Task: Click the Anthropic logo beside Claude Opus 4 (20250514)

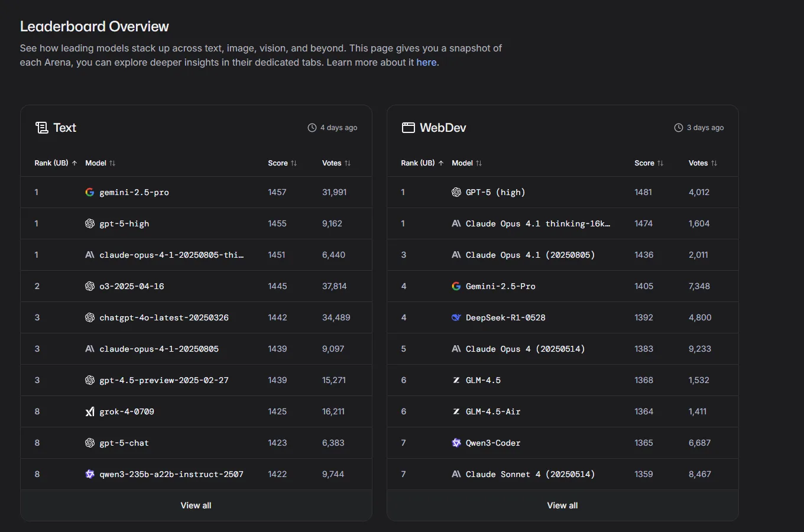Action: [x=456, y=349]
